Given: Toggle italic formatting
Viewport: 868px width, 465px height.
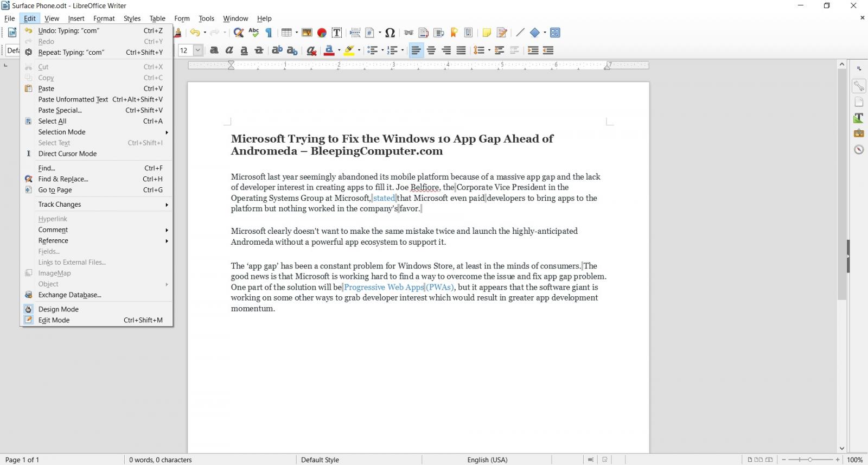Looking at the screenshot, I should pos(229,50).
